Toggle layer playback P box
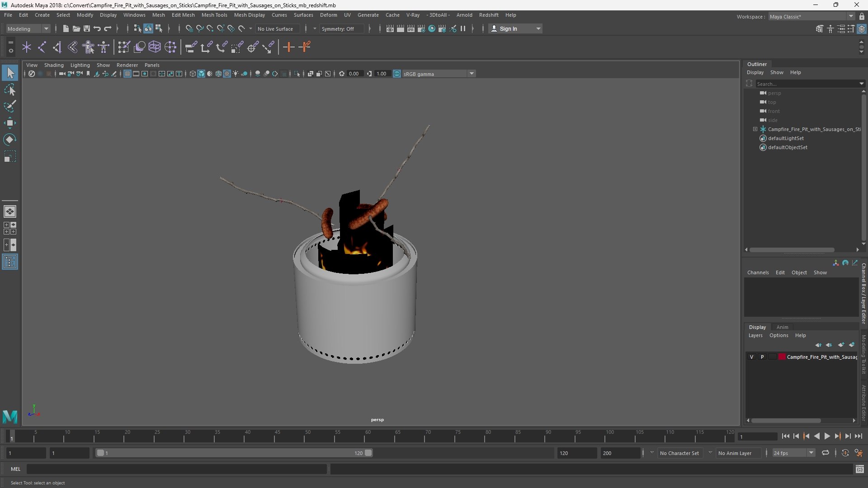868x488 pixels. click(x=762, y=357)
